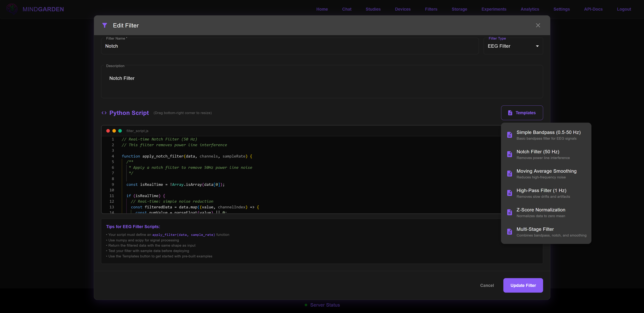Click into the Filter Name field
This screenshot has width=644, height=313.
tap(290, 46)
